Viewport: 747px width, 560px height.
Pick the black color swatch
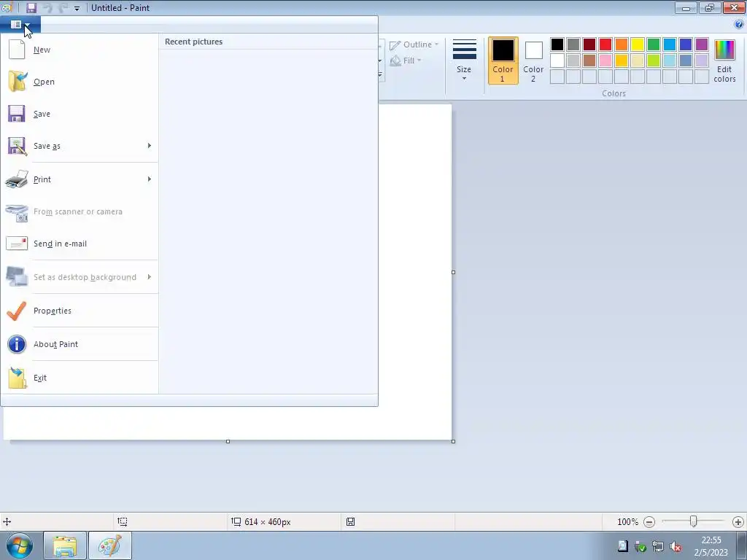tap(557, 44)
